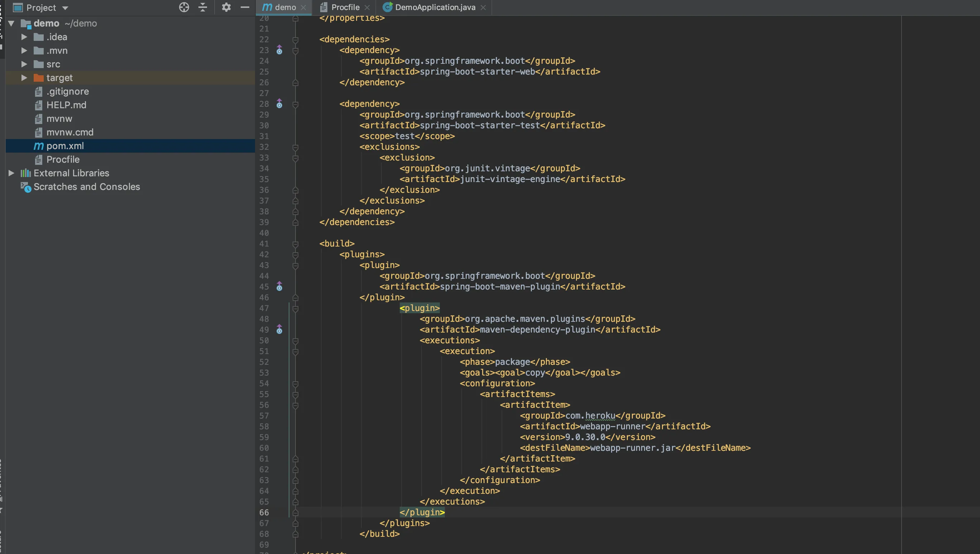Viewport: 980px width, 554px height.
Task: Click the gutter marker icon on line 49
Action: (x=279, y=330)
